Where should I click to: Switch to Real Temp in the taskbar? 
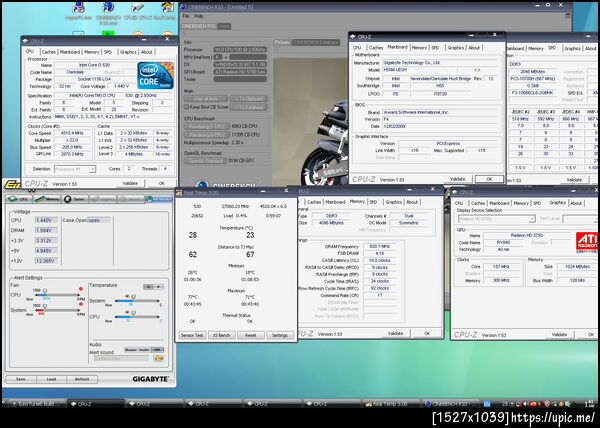point(391,404)
